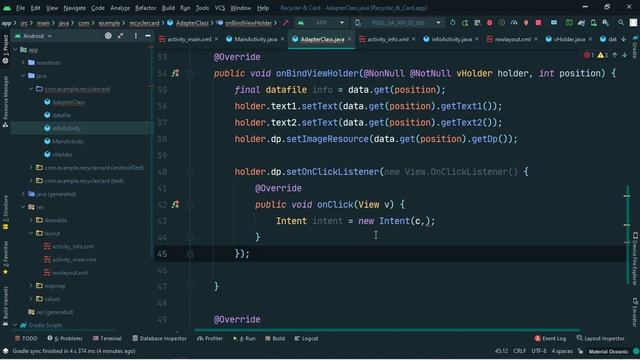Screen dimensions: 640x360
Task: Toggle the Emulator tool window
Action: tap(635, 312)
